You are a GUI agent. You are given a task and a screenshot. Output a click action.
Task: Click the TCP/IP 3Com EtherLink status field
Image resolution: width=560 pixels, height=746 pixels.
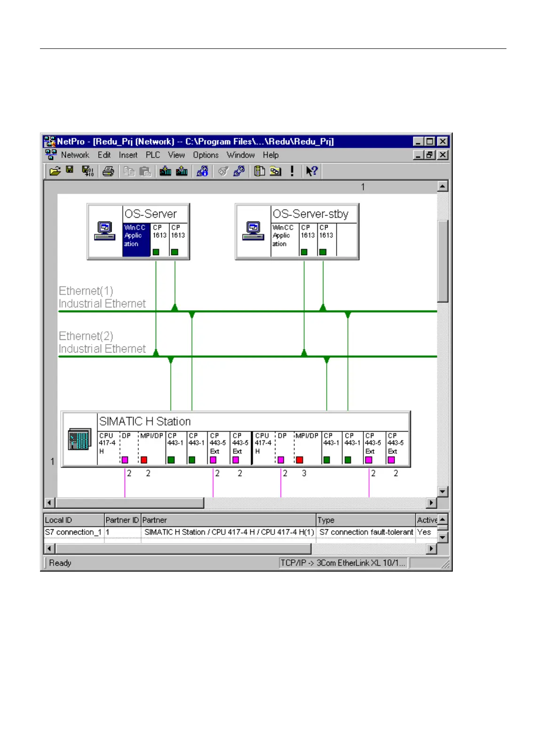(x=344, y=563)
